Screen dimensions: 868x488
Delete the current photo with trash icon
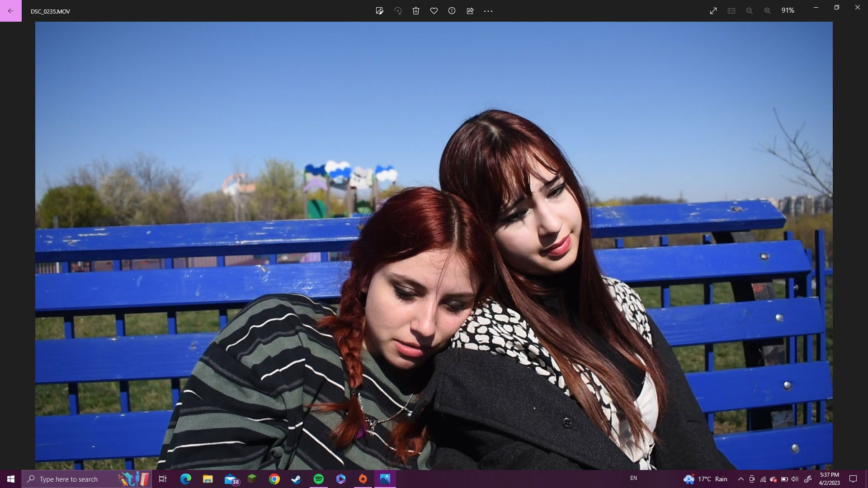(x=416, y=11)
